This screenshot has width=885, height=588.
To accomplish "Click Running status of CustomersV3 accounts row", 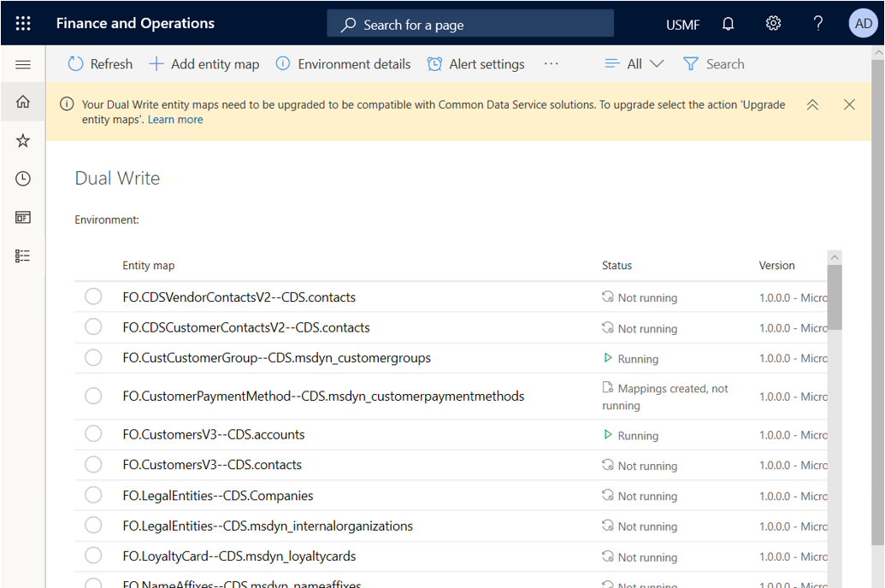I will pos(630,436).
